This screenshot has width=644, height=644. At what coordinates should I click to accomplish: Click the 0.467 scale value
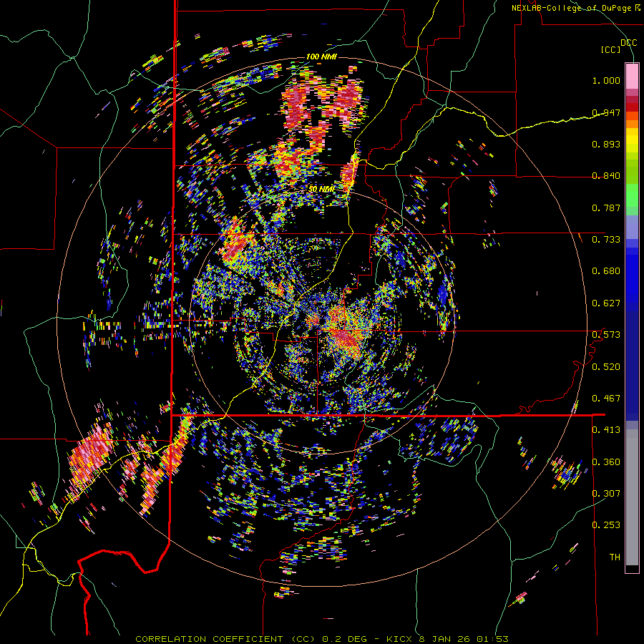coord(606,399)
